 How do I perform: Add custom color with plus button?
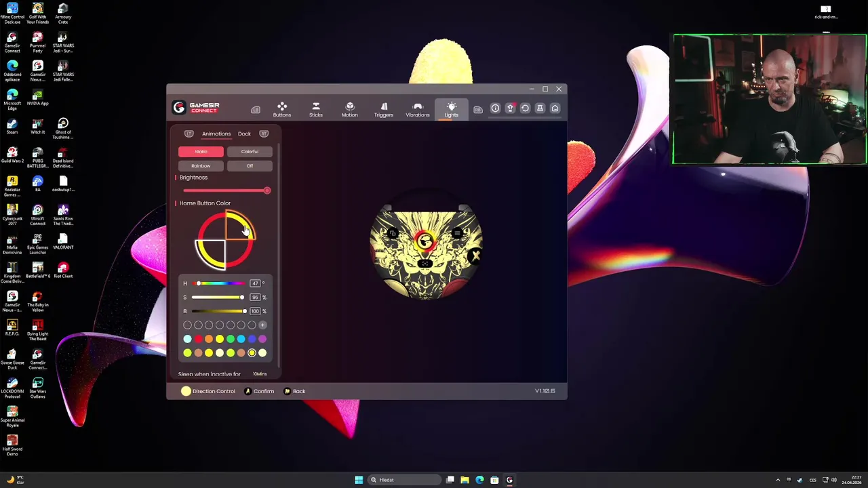[x=262, y=325]
